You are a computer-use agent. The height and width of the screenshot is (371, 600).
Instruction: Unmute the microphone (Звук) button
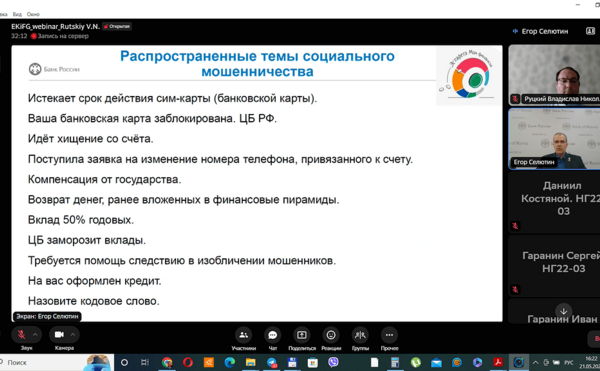21,335
